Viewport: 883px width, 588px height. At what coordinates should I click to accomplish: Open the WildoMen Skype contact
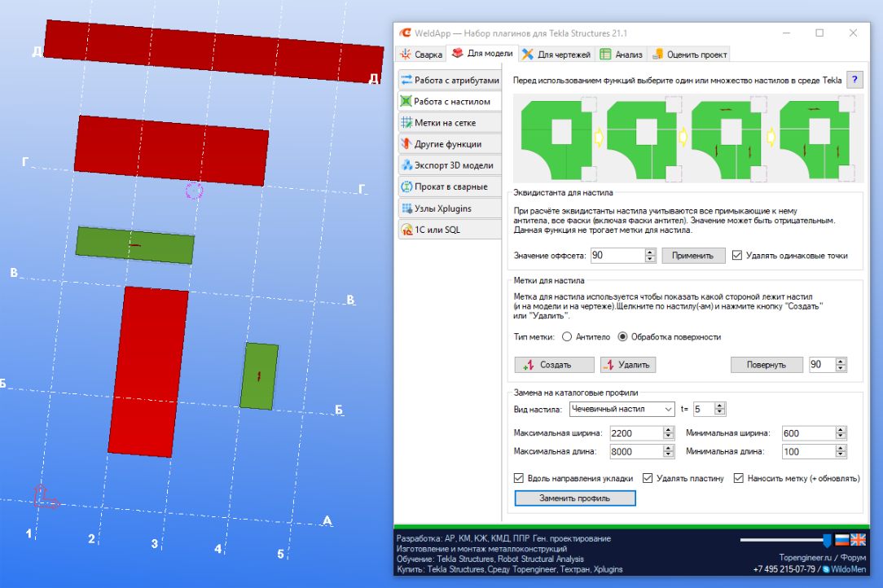[x=845, y=569]
